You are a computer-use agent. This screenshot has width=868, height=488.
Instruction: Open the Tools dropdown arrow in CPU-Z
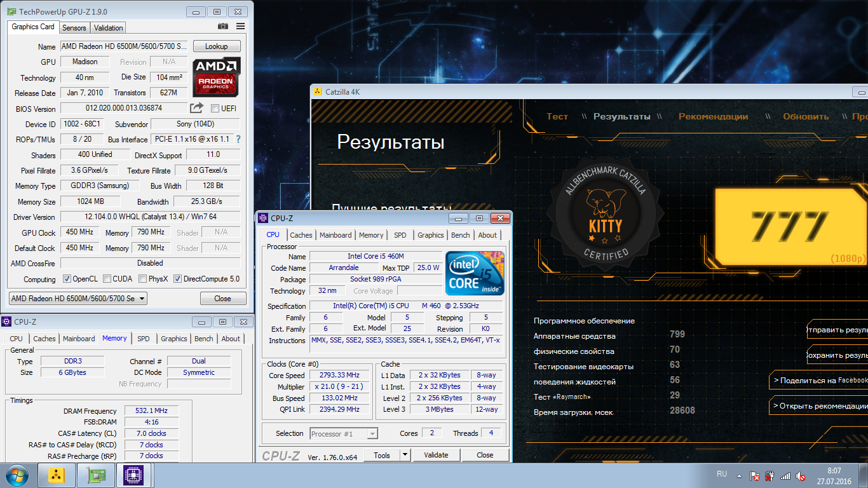[x=405, y=455]
